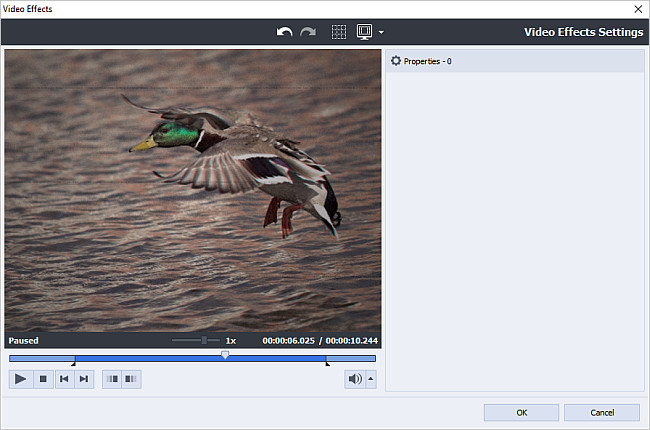Open the preview mode dropdown arrow
650x430 pixels.
point(381,32)
